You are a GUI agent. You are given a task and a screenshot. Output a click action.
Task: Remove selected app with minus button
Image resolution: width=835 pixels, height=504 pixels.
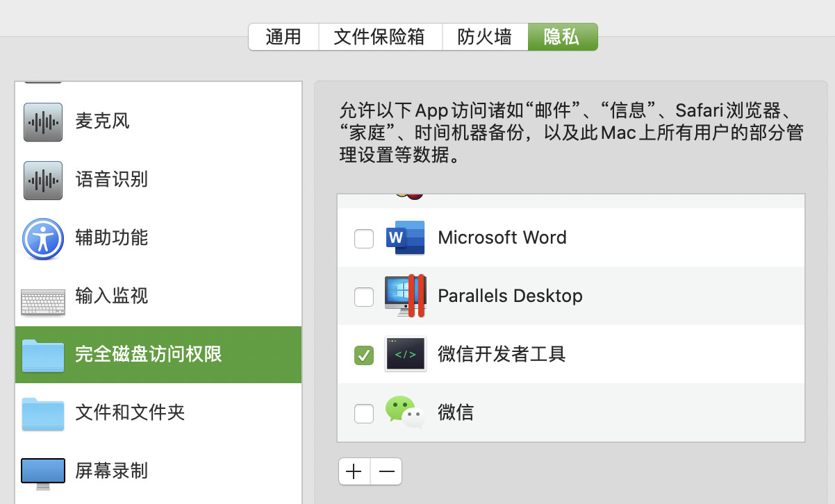pyautogui.click(x=386, y=472)
